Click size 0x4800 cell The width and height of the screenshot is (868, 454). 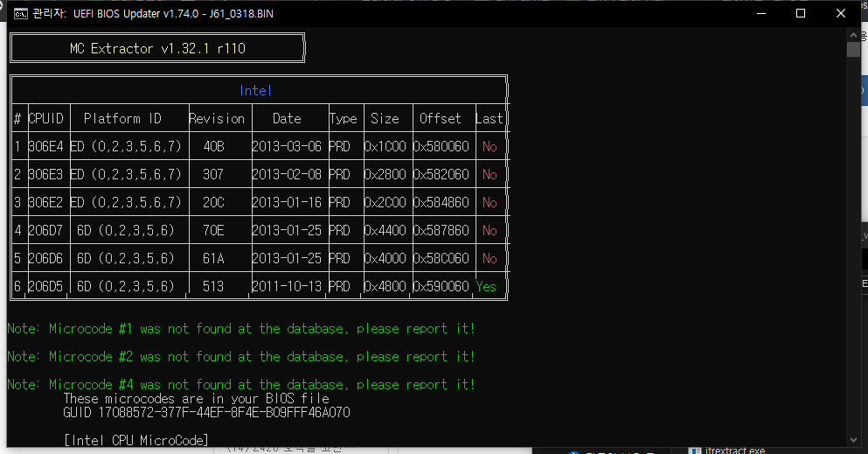385,286
